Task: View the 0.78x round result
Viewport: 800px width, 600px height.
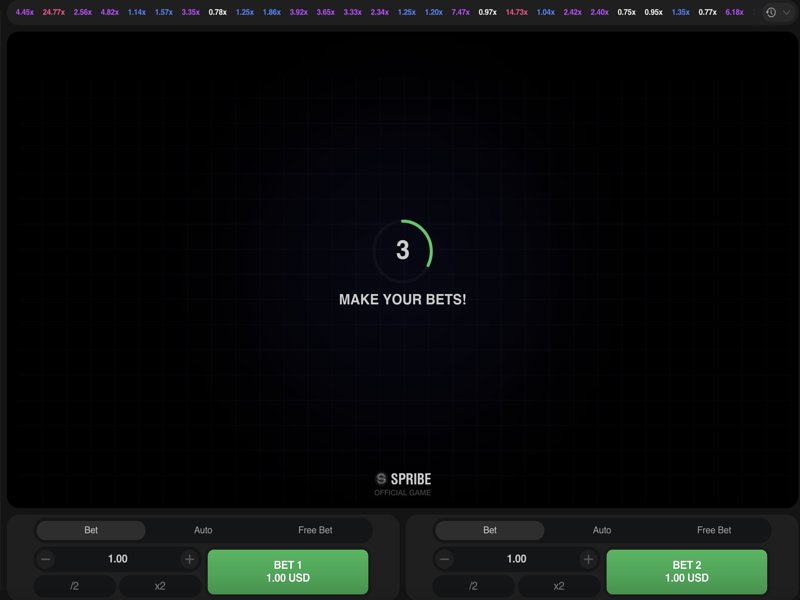Action: [218, 12]
